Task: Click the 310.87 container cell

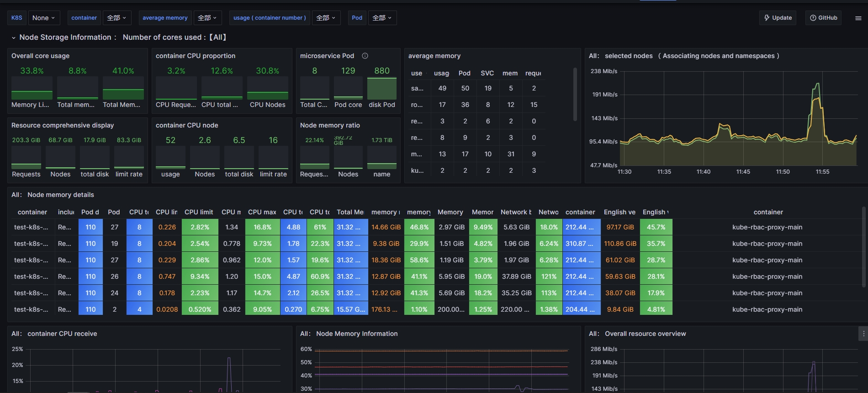Action: [581, 244]
